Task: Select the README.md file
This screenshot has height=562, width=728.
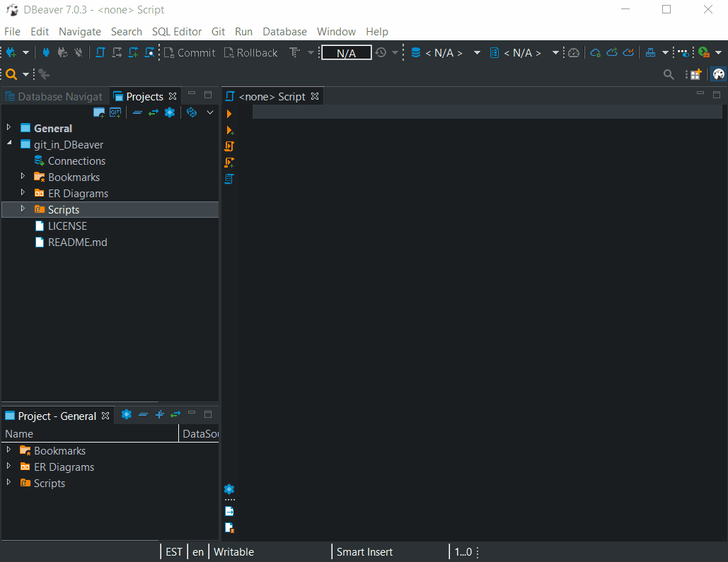Action: pyautogui.click(x=78, y=242)
